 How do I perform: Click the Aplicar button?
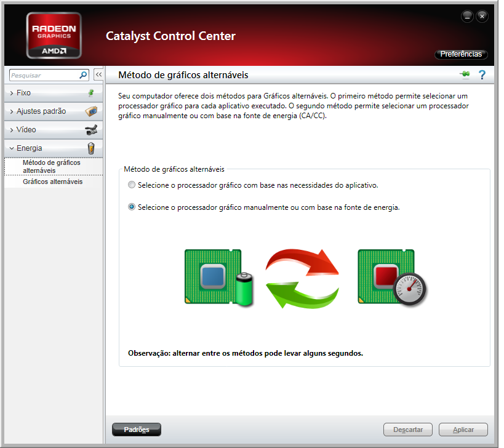pos(463,430)
